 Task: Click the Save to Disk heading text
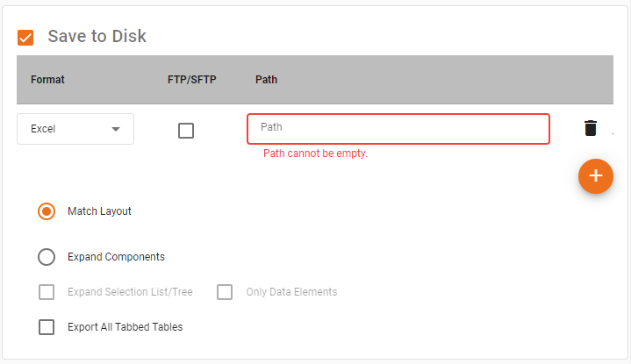pos(97,37)
